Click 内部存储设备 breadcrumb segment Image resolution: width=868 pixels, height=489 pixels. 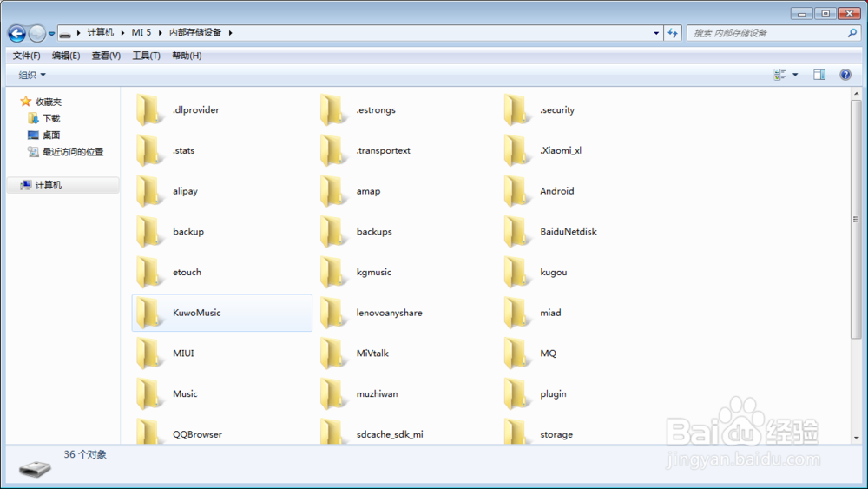[x=195, y=33]
